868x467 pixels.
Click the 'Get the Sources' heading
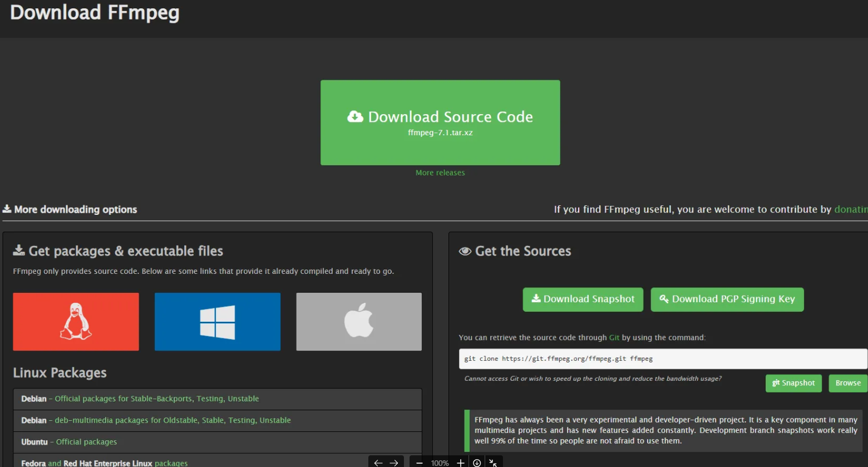point(515,251)
